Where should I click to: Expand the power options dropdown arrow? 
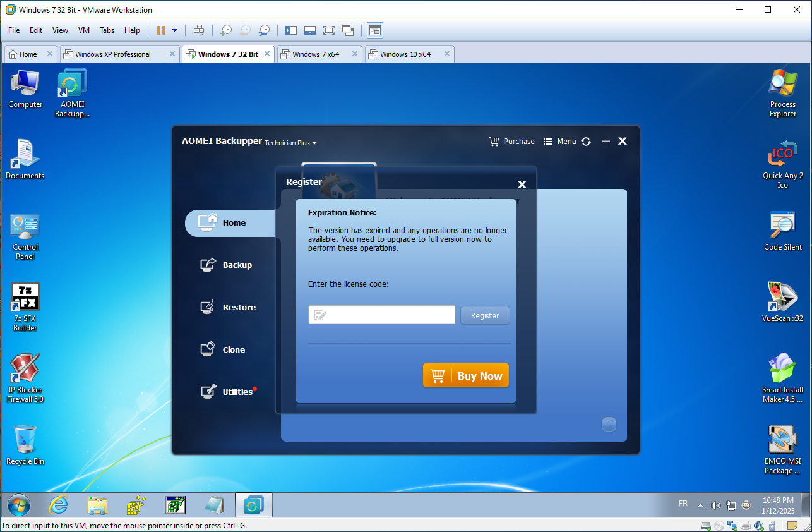[174, 30]
